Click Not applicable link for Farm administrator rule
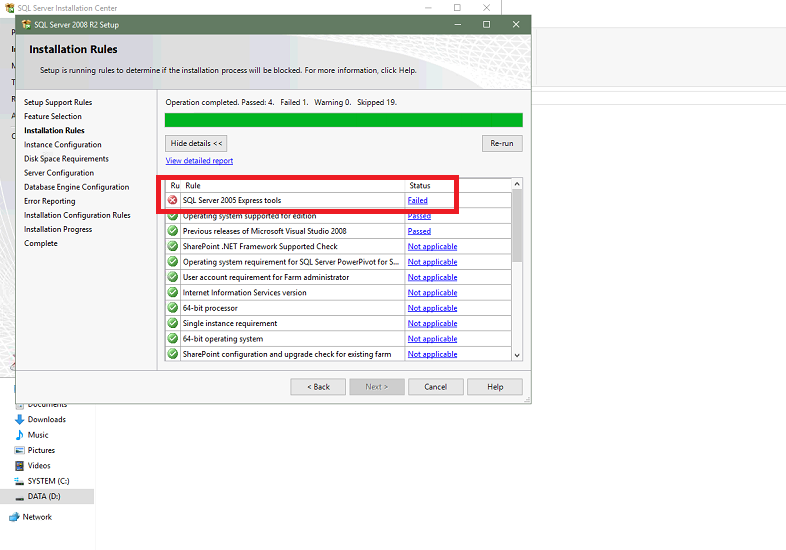Image resolution: width=786 pixels, height=550 pixels. pos(432,277)
